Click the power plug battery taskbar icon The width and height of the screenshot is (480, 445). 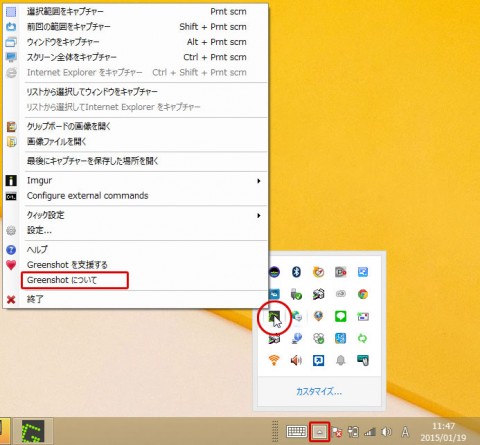353,432
